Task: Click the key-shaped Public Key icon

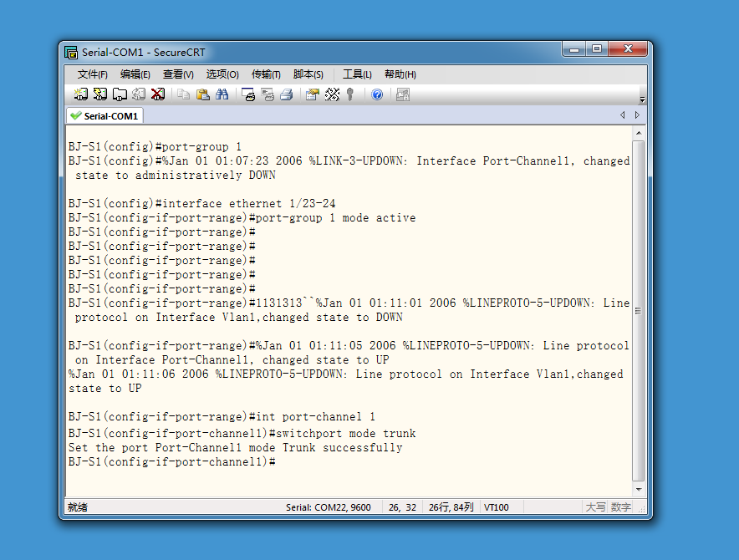Action: coord(349,94)
